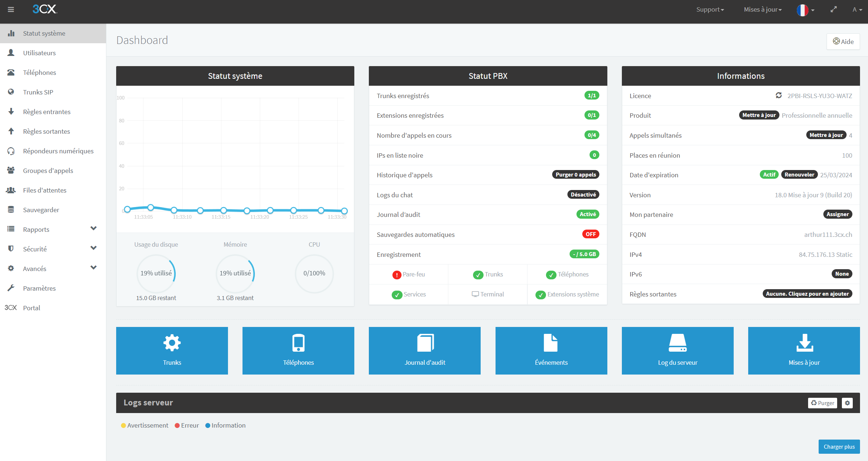
Task: Click the 3CX Portal icon
Action: [x=11, y=308]
